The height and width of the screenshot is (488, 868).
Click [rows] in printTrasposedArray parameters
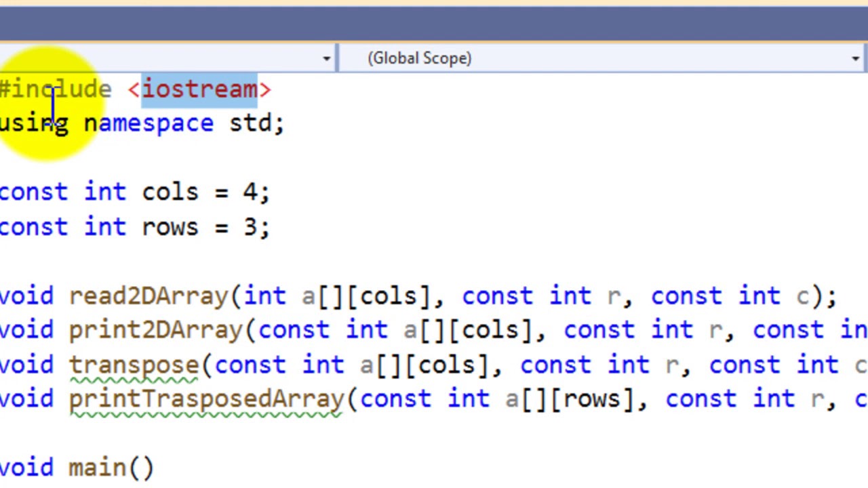(x=592, y=399)
